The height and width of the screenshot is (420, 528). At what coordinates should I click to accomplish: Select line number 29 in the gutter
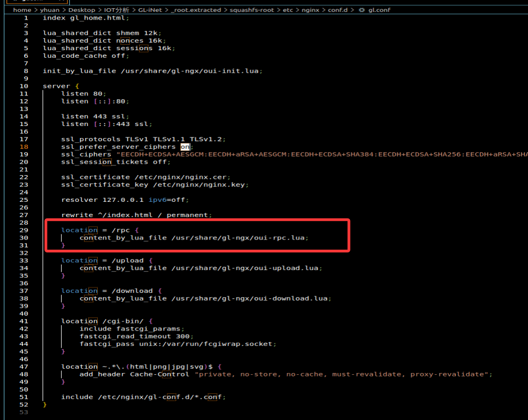[24, 230]
